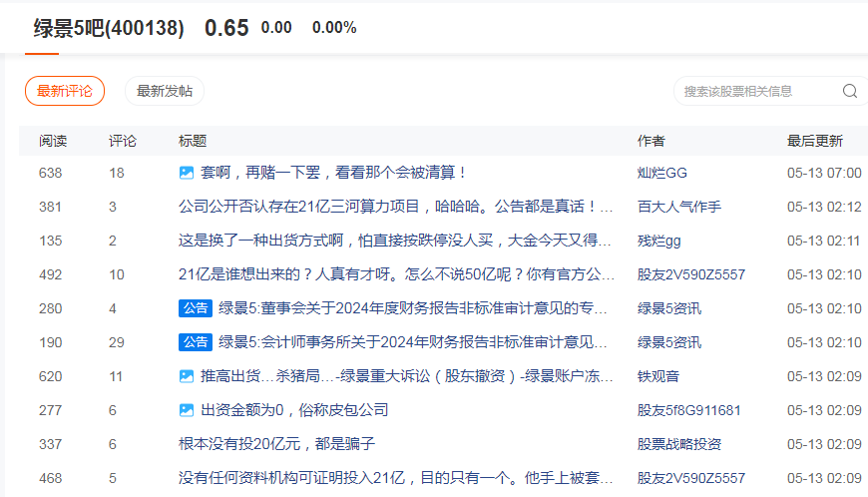Click image icon beside 出资金额为0 post
Image resolution: width=868 pixels, height=497 pixels.
187,410
